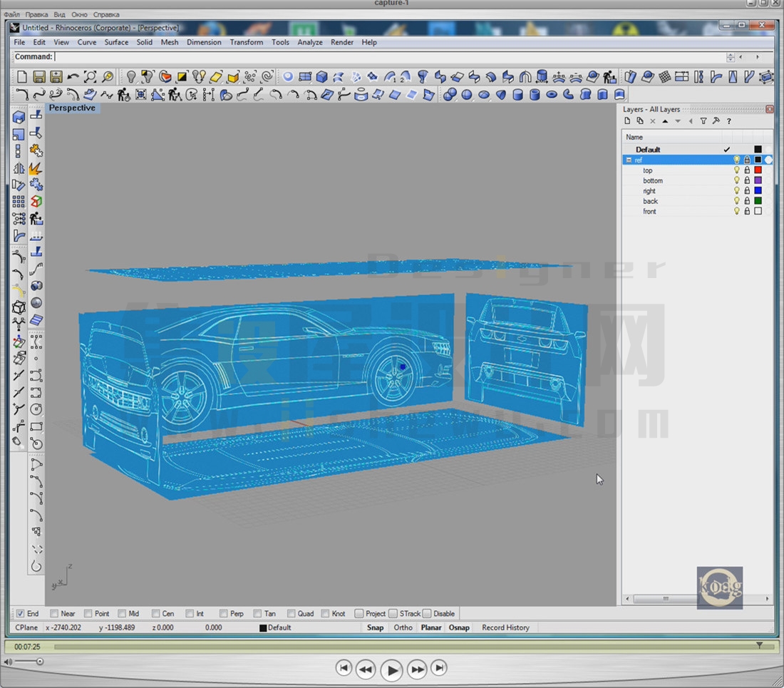Click the Delete layer X icon
Image resolution: width=784 pixels, height=688 pixels.
coord(652,121)
